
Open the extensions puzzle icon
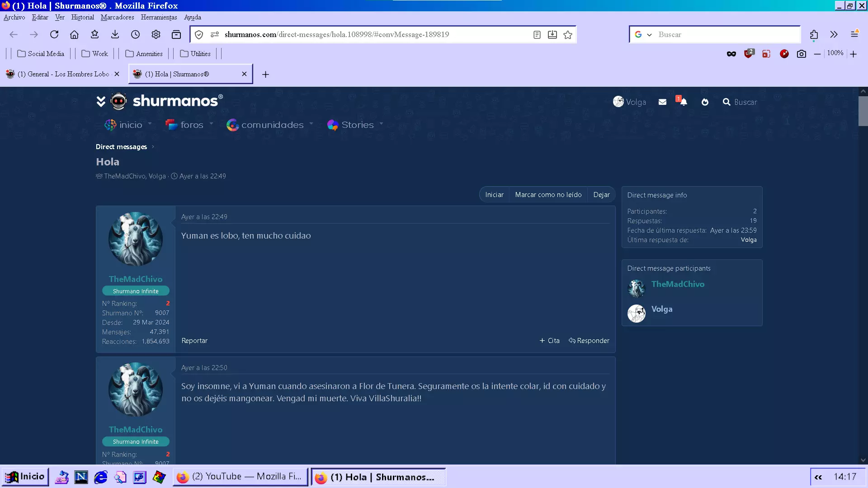coord(814,34)
